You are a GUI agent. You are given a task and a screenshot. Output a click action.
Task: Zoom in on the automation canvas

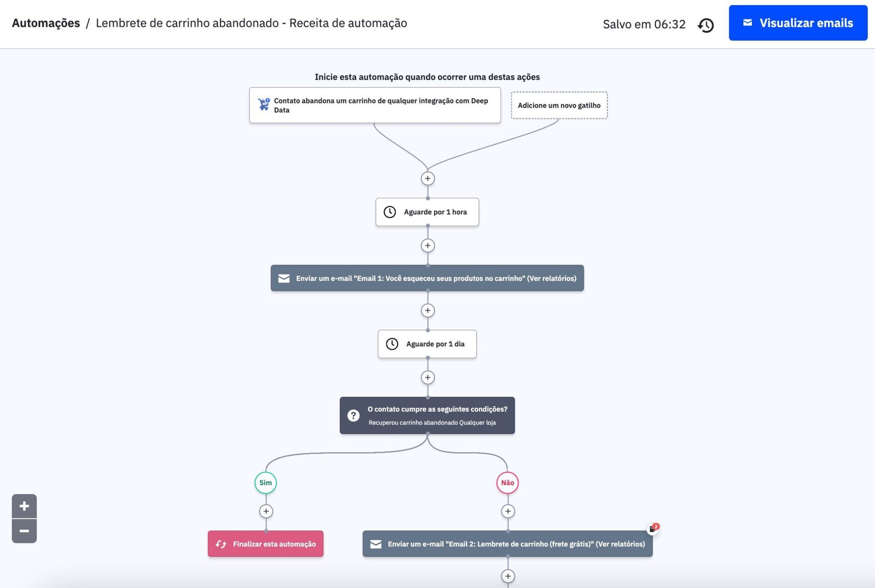pos(24,506)
